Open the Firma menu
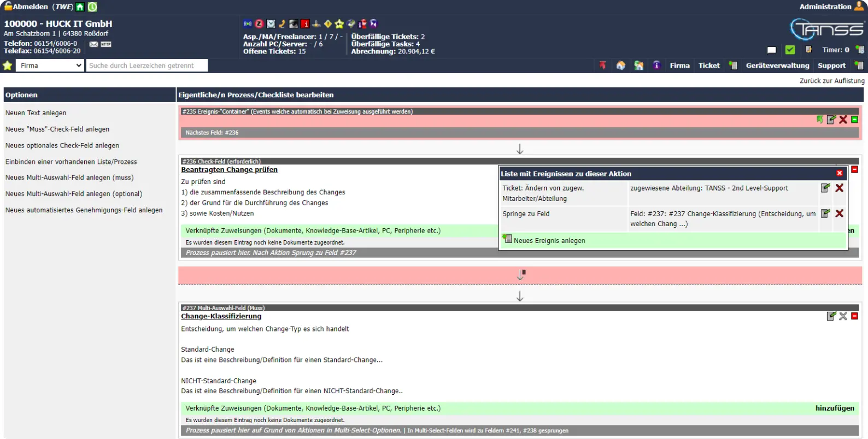 679,66
